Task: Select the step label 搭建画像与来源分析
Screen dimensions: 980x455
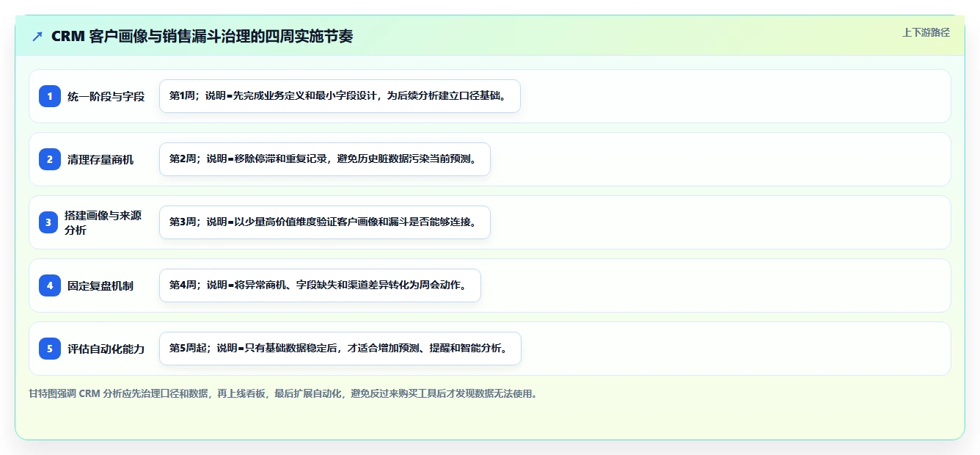Action: 103,222
